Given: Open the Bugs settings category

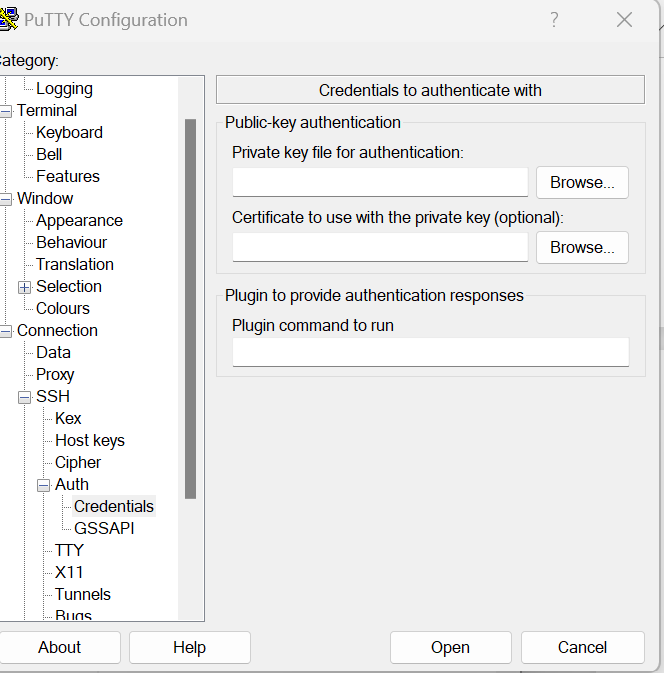Looking at the screenshot, I should pyautogui.click(x=73, y=614).
